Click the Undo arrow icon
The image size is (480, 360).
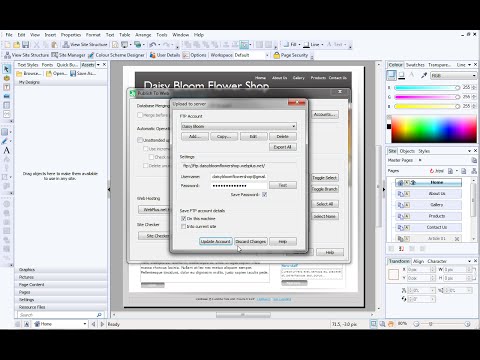(x=153, y=45)
